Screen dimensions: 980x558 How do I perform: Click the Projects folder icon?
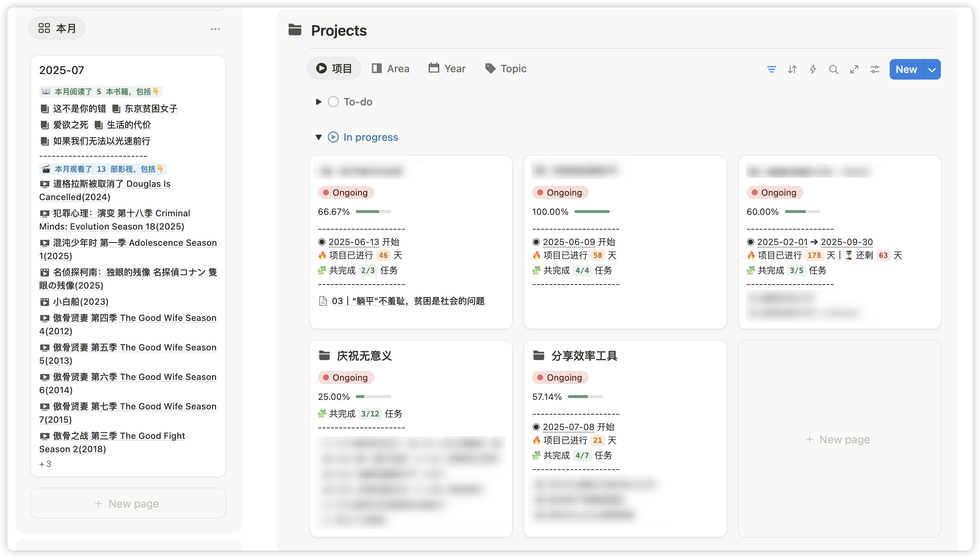point(295,29)
